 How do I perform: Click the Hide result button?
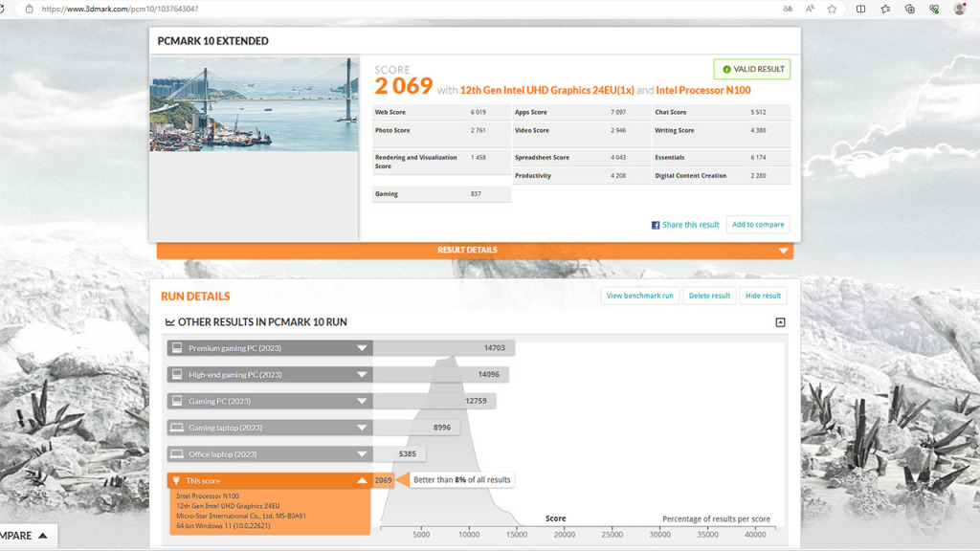tap(763, 296)
